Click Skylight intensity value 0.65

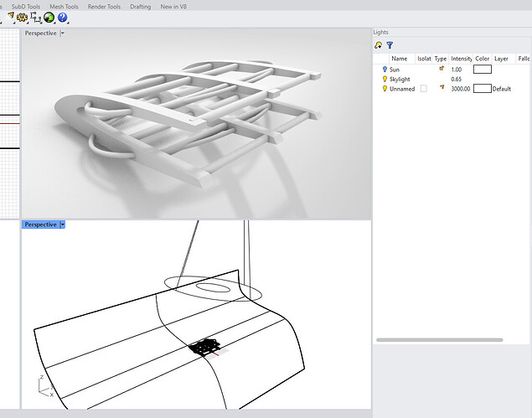457,79
